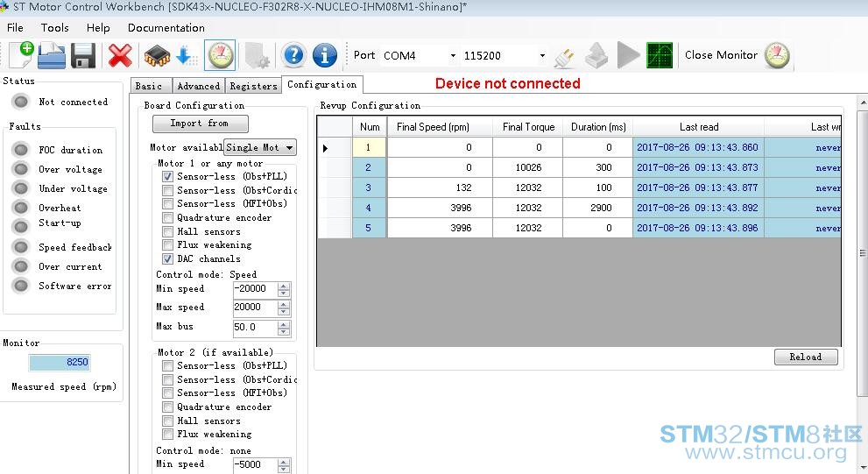Click the FOC duration fault indicator
This screenshot has height=474, width=868.
pyautogui.click(x=21, y=150)
